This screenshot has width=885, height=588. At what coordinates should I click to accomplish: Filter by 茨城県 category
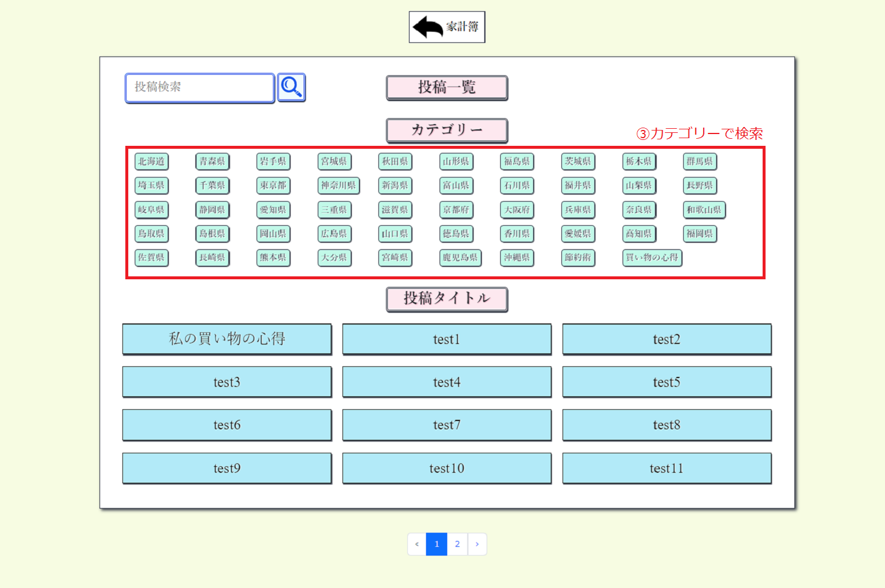(x=578, y=162)
